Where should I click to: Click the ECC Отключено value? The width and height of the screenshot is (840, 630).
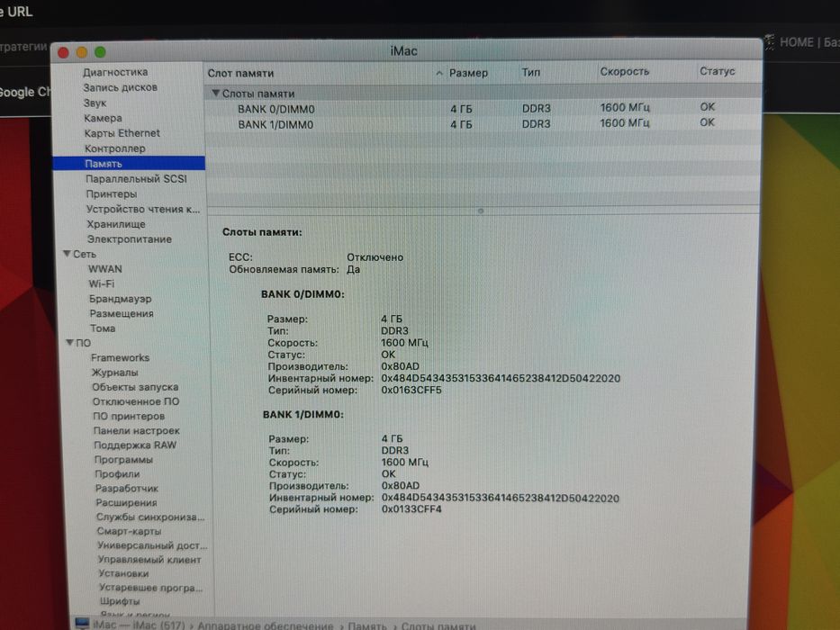pos(375,257)
